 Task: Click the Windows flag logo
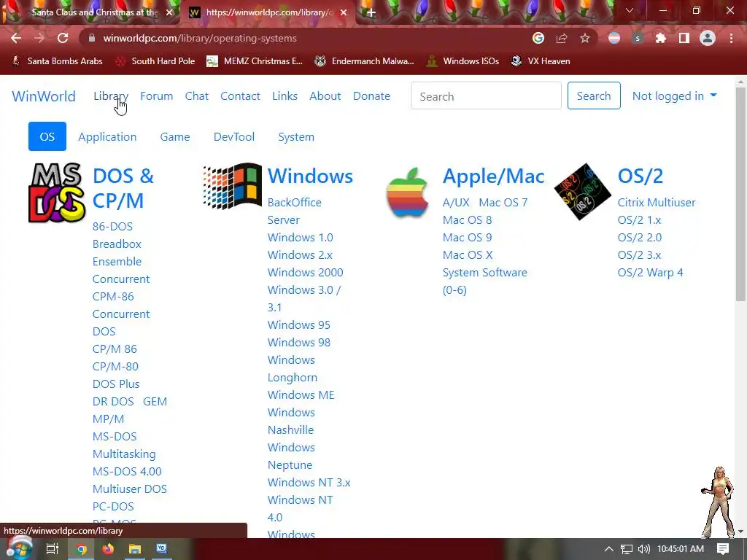click(x=233, y=186)
